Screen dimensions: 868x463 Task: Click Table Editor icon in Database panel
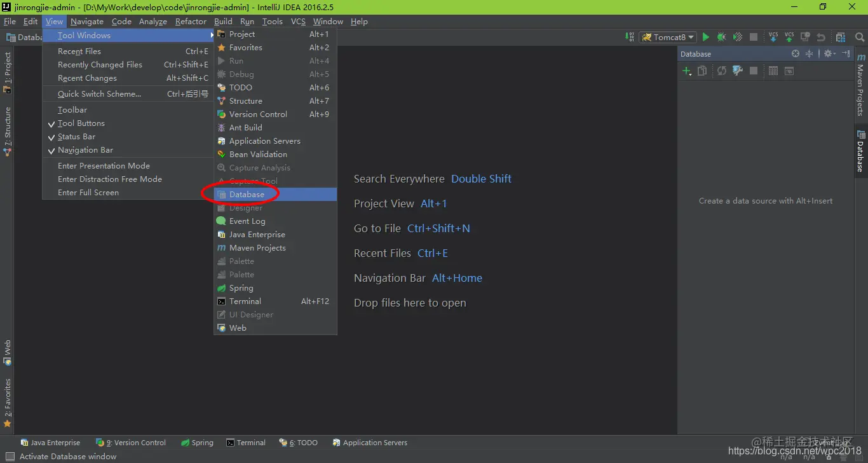click(x=773, y=71)
